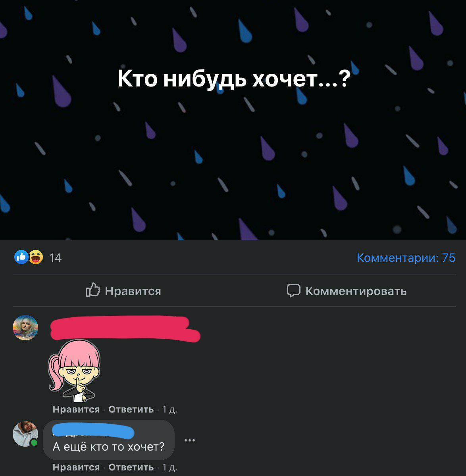Like the sticker comment via Нравится

(x=76, y=409)
